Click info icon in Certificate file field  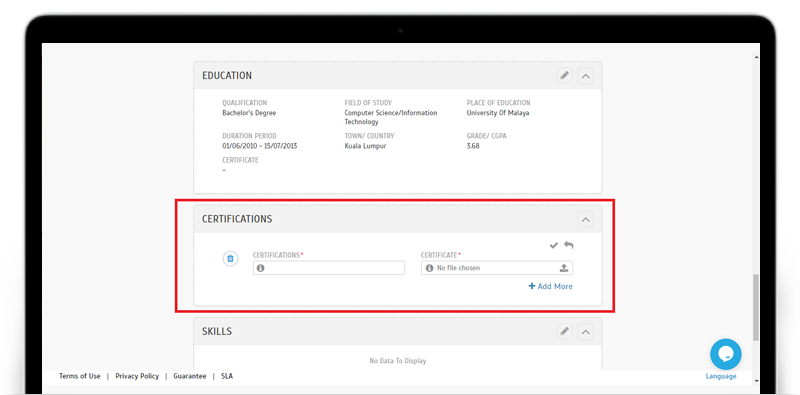click(x=429, y=268)
